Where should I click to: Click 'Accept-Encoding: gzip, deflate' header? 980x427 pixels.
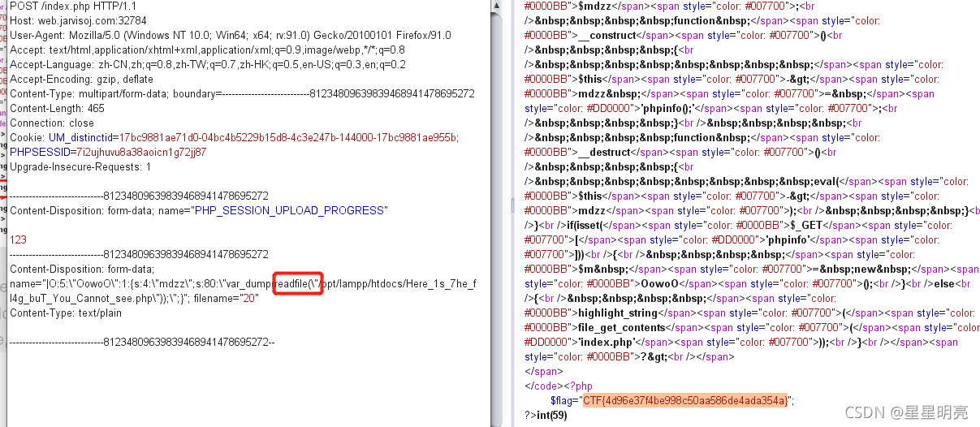[81, 80]
